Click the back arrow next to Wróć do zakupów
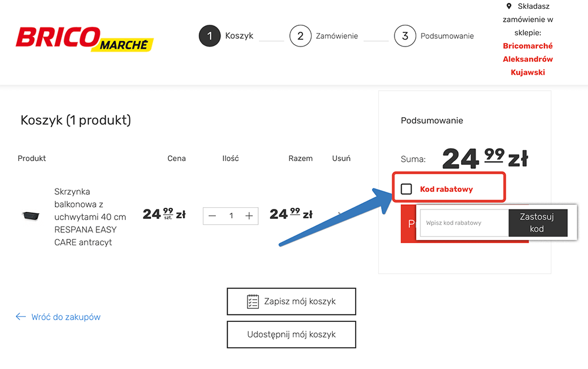588x369 pixels. tap(19, 317)
